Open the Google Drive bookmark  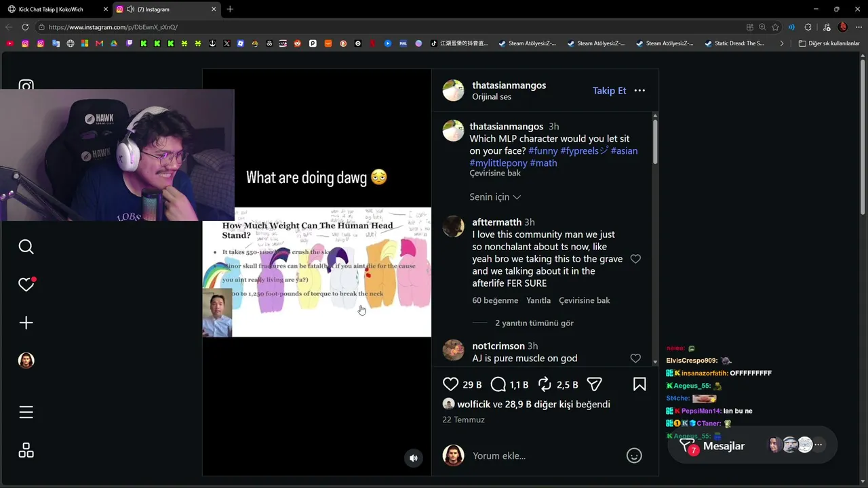[x=114, y=43]
